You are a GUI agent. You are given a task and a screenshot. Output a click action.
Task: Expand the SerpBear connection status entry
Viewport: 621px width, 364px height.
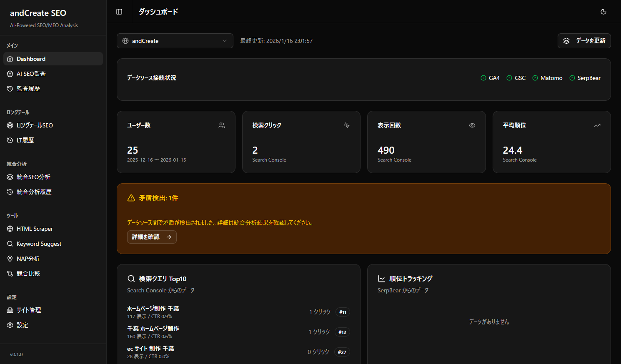click(585, 78)
